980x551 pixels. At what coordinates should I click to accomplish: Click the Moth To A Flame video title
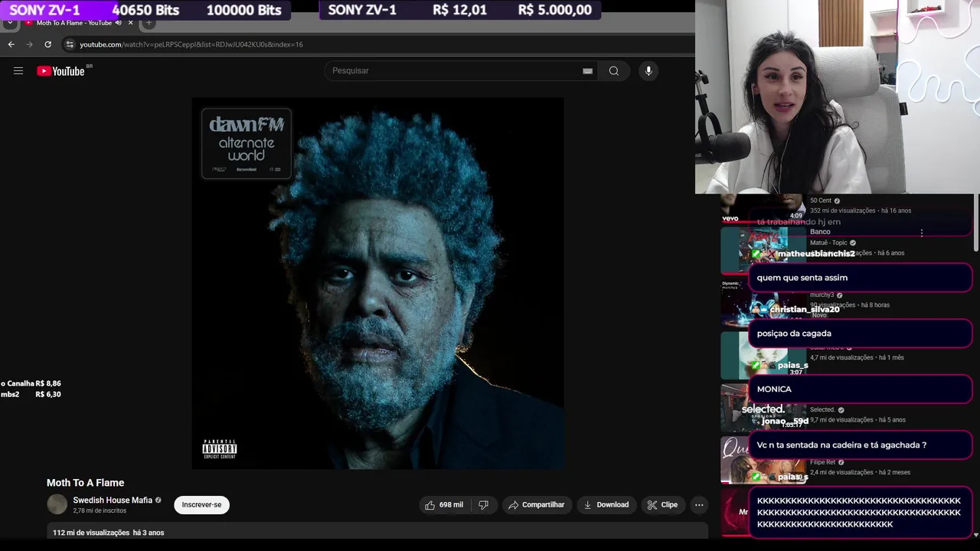(x=85, y=483)
